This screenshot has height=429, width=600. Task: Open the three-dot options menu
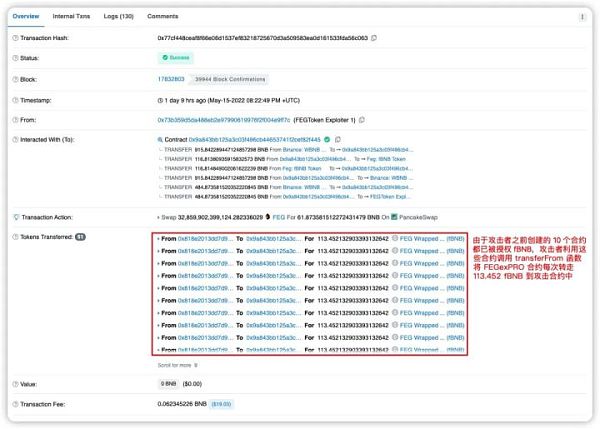[583, 17]
